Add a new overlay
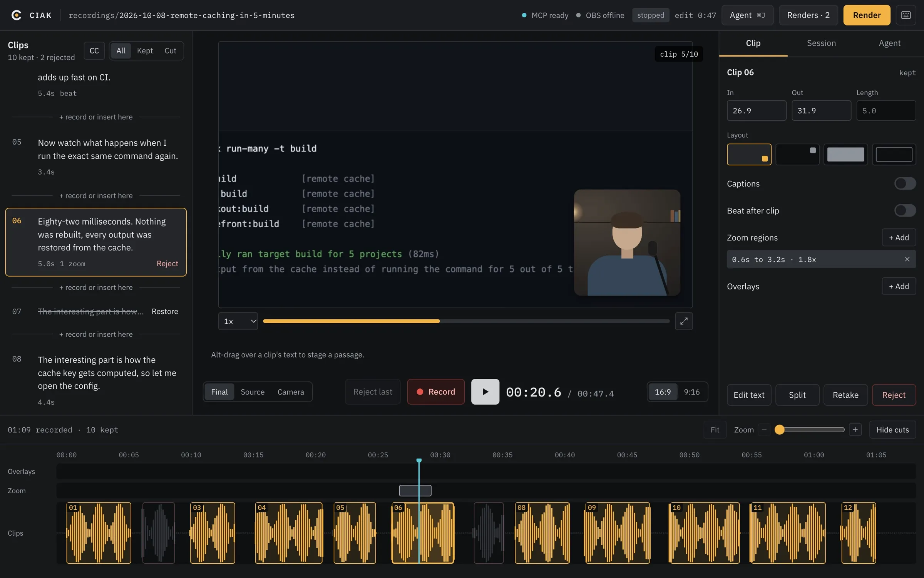 click(x=899, y=286)
